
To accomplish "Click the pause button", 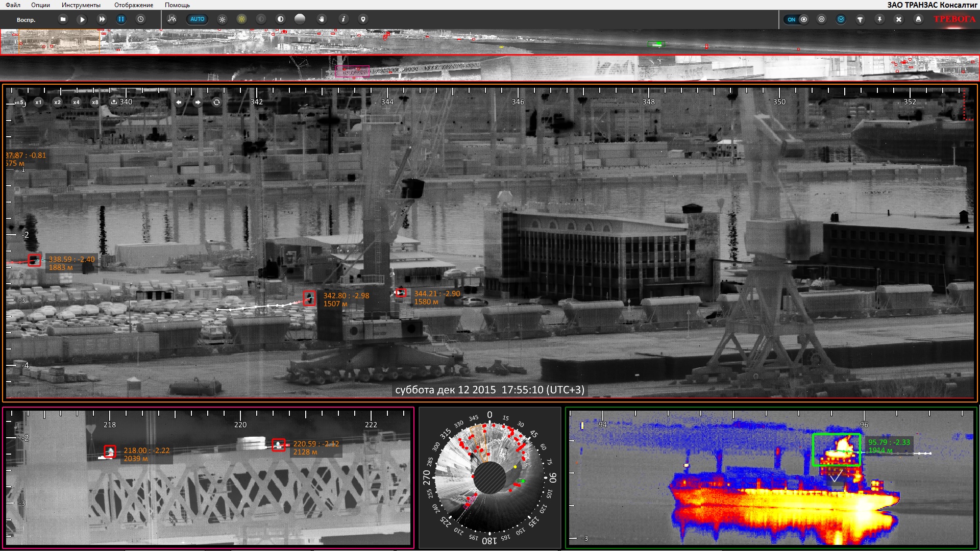I will 121,19.
